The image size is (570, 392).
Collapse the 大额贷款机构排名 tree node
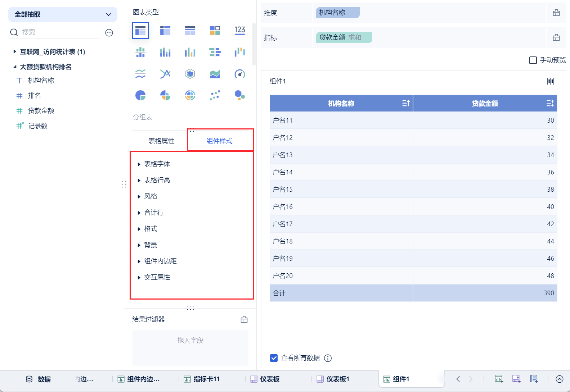pos(15,67)
